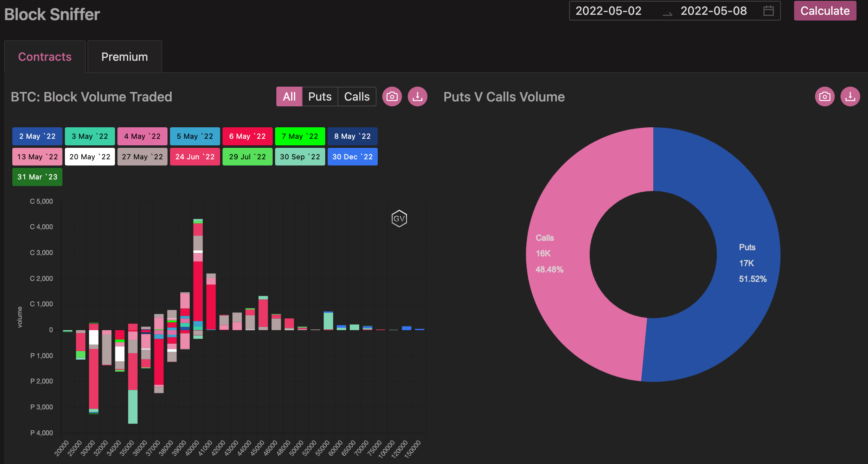This screenshot has width=868, height=464.
Task: Click the 'C 5,000' axis label
Action: pos(41,201)
